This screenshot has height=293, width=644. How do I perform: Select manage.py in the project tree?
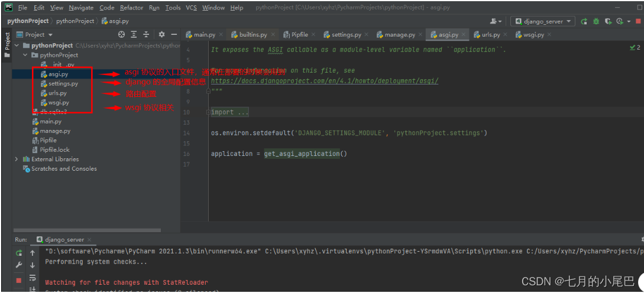(55, 131)
